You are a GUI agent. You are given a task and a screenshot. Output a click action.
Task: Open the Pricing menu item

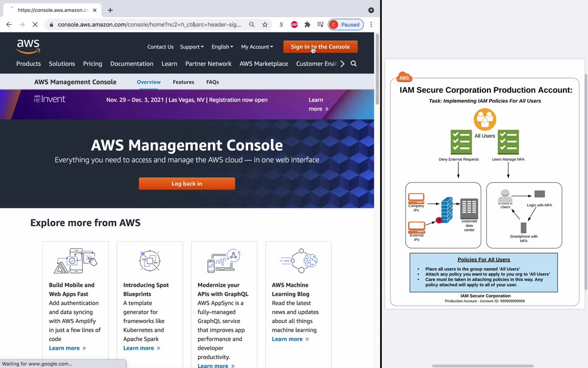92,63
